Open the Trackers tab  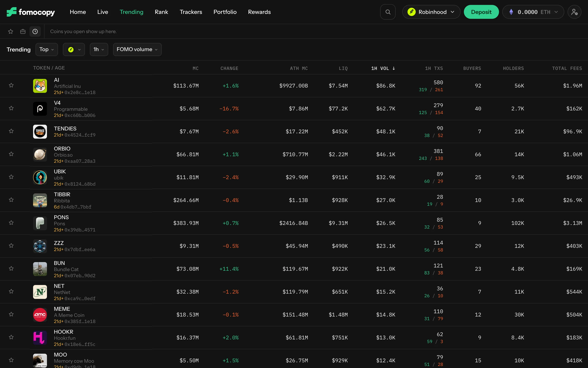(191, 12)
